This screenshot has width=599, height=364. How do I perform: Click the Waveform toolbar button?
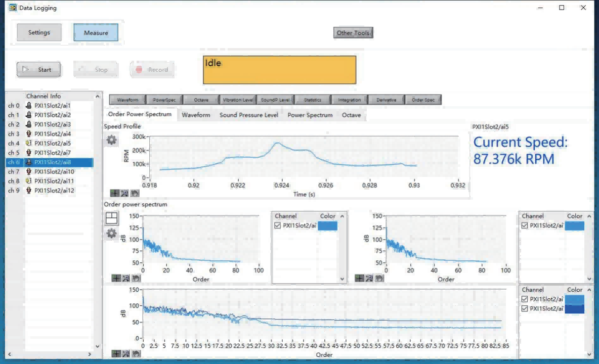coord(127,100)
